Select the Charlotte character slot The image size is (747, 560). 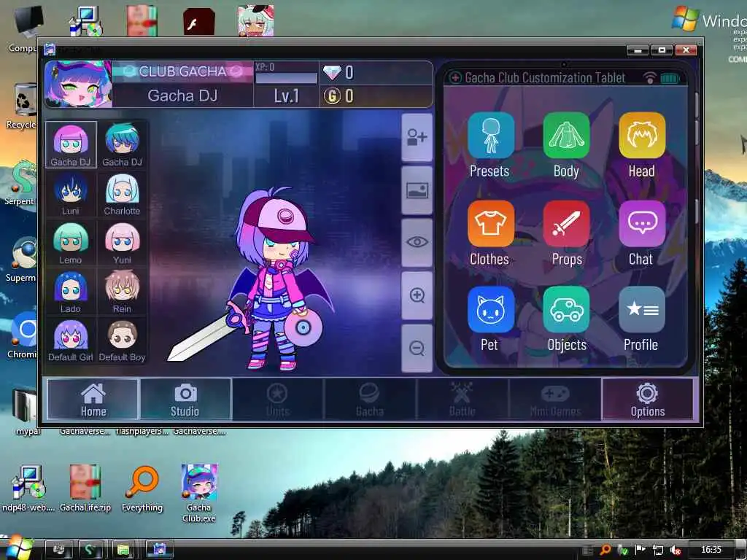(x=122, y=194)
